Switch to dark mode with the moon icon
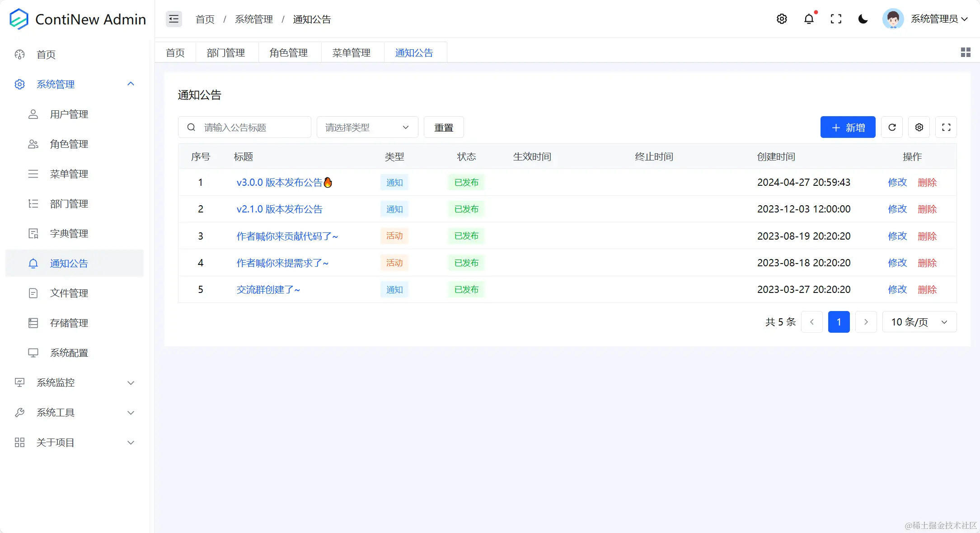 (x=863, y=19)
